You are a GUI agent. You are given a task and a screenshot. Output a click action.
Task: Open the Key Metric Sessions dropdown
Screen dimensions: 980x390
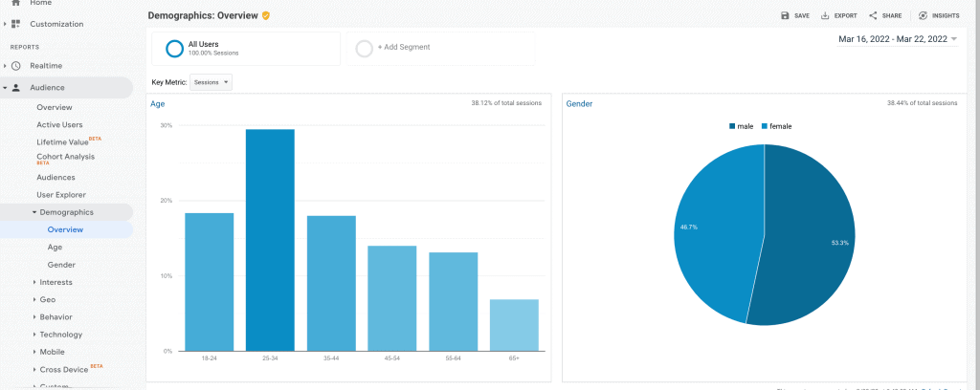click(x=211, y=82)
